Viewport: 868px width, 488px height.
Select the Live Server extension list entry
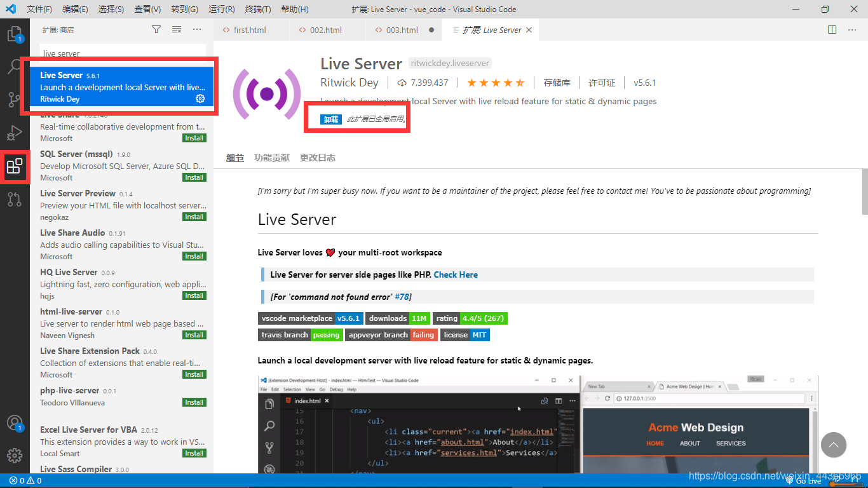coord(121,86)
